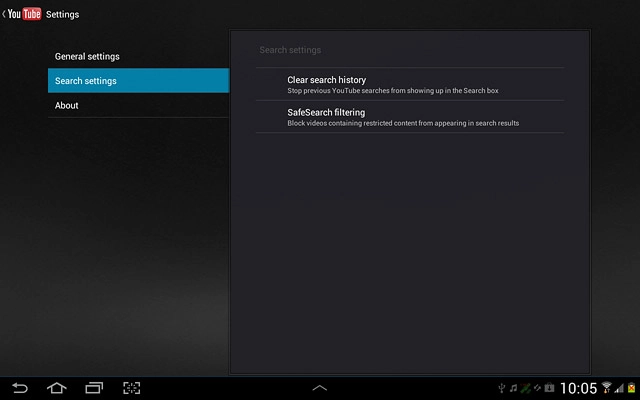Viewport: 640px width, 400px height.
Task: Tap the back chevron beside YouTube logo
Action: pos(4,14)
